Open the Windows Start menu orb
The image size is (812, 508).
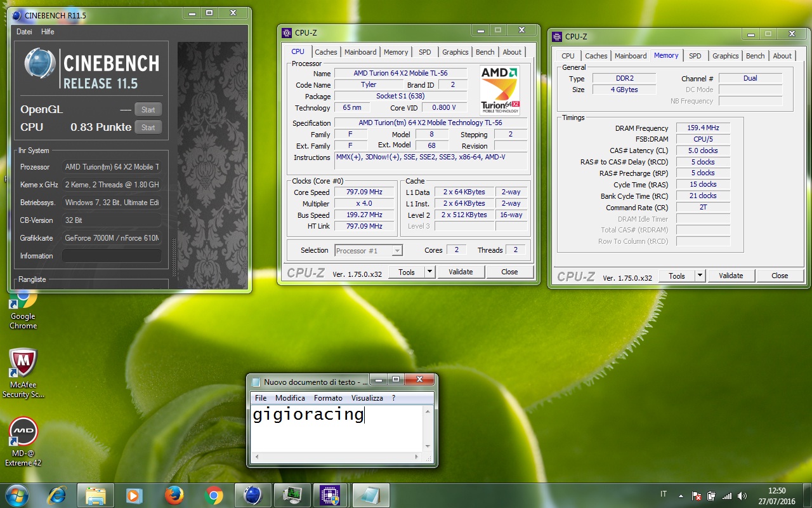(x=16, y=495)
